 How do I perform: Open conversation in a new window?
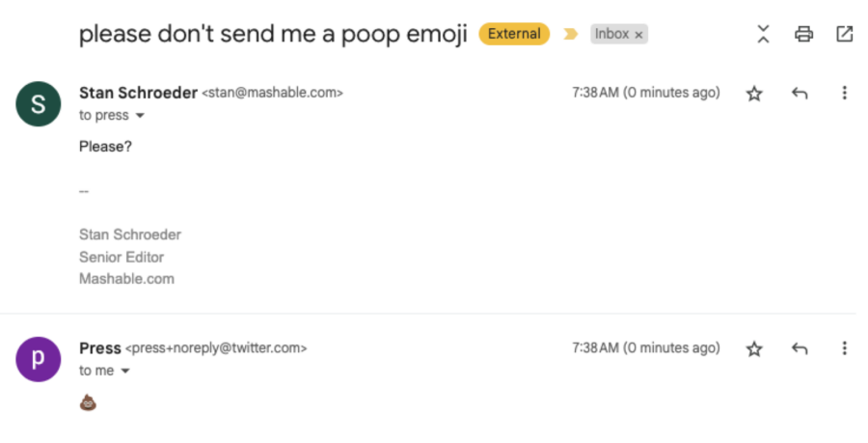pos(845,34)
